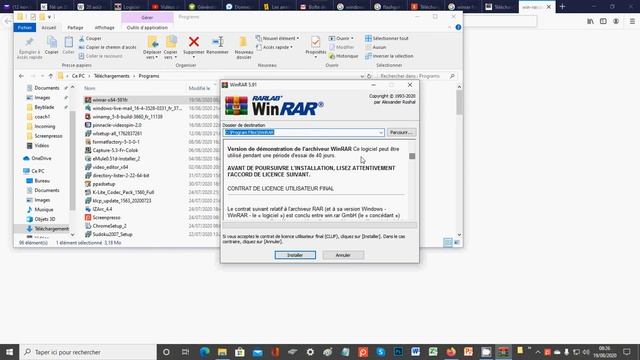This screenshot has width=640, height=360.
Task: Select the pinnacle-videospin-2.0 file
Action: (117, 125)
